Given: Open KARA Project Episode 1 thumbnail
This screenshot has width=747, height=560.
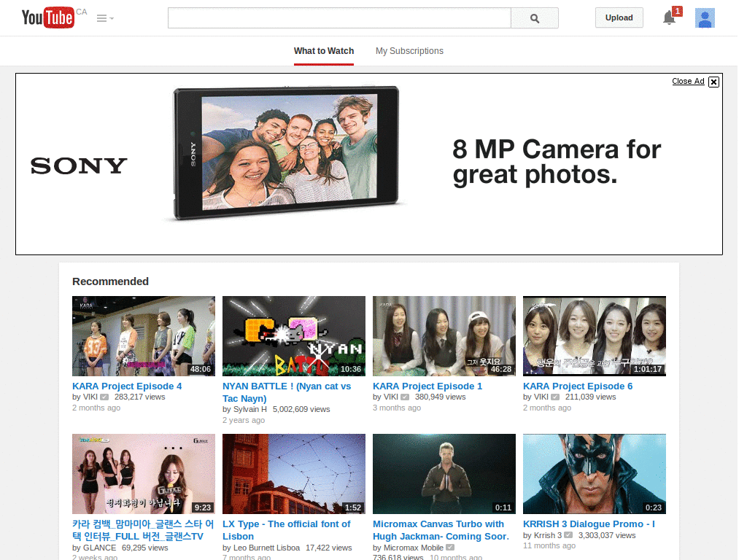Looking at the screenshot, I should click(x=444, y=336).
